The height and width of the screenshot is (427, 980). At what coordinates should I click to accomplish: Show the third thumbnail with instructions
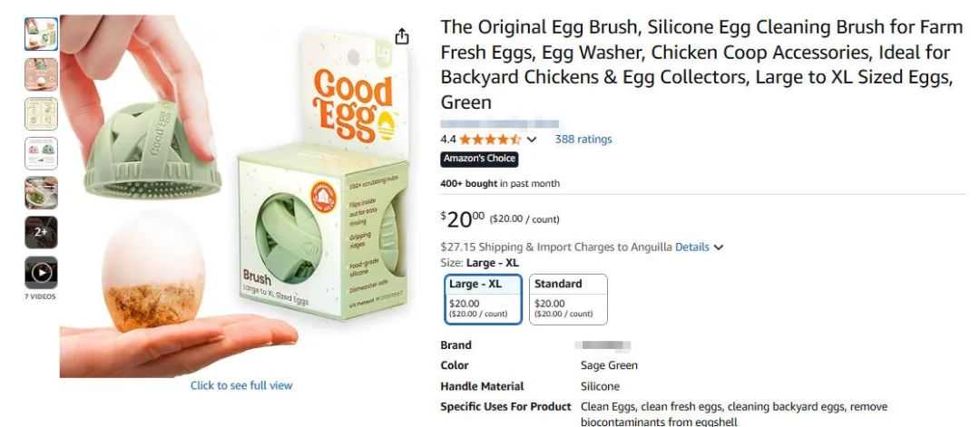pos(41,113)
